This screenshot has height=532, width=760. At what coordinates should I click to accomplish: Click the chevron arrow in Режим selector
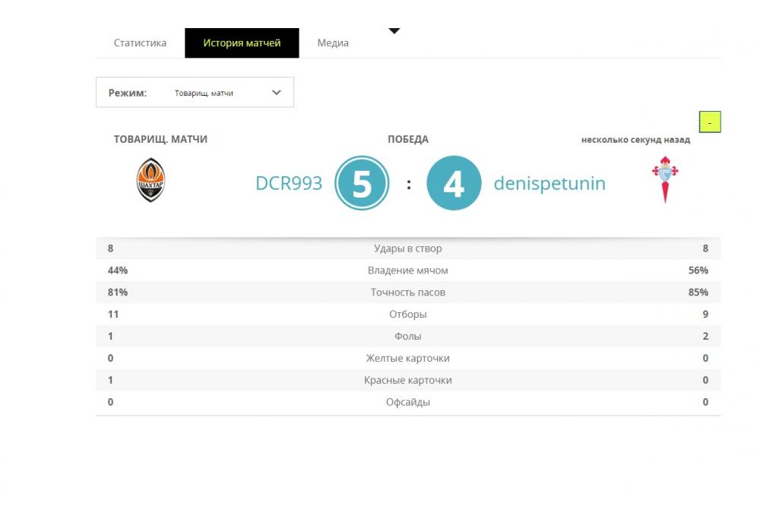[x=277, y=93]
